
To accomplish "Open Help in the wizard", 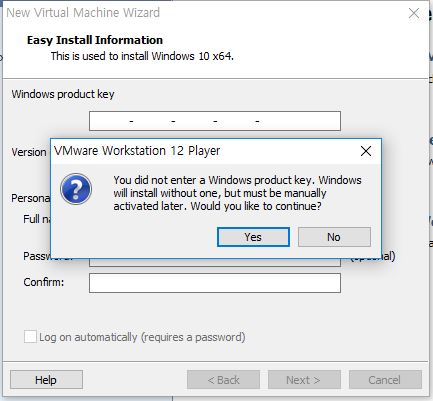I will (x=46, y=380).
